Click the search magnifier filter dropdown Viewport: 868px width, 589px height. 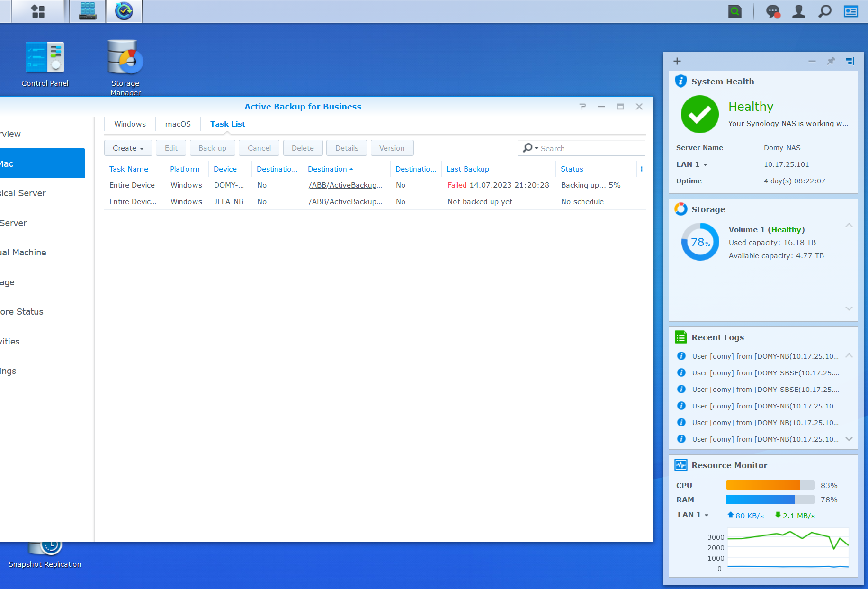[x=530, y=148]
